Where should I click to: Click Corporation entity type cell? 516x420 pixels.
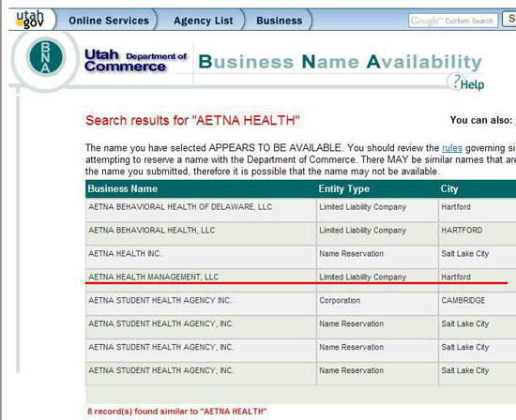[x=377, y=304]
